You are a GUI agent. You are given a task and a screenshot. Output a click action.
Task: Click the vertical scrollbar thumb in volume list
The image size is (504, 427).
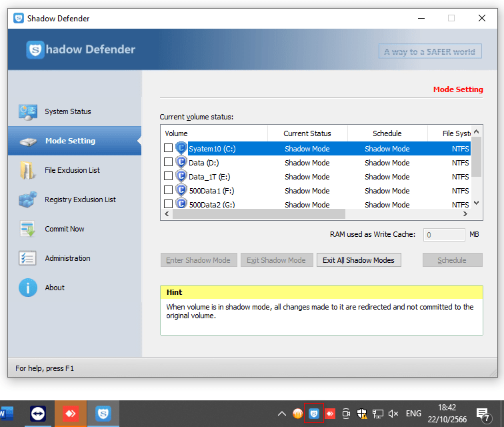(x=477, y=157)
